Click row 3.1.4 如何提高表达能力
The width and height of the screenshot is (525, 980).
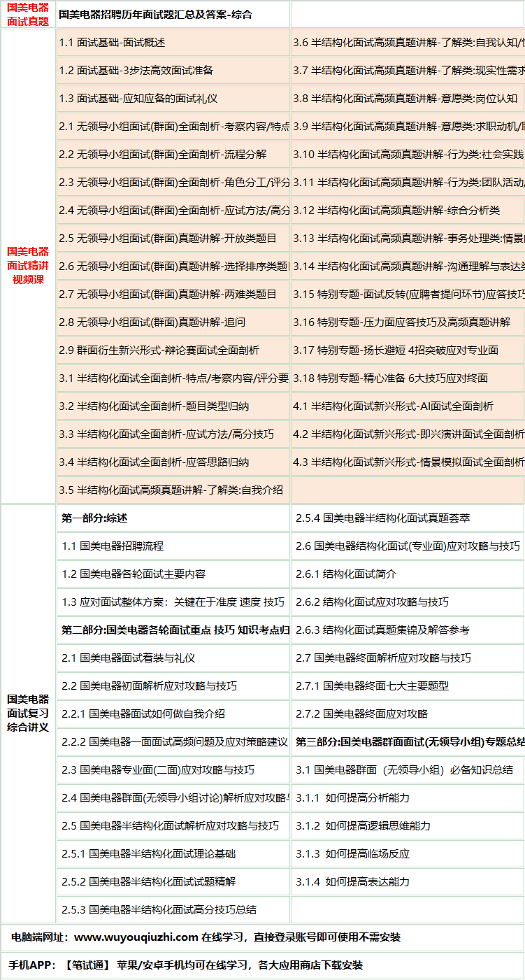tap(408, 881)
